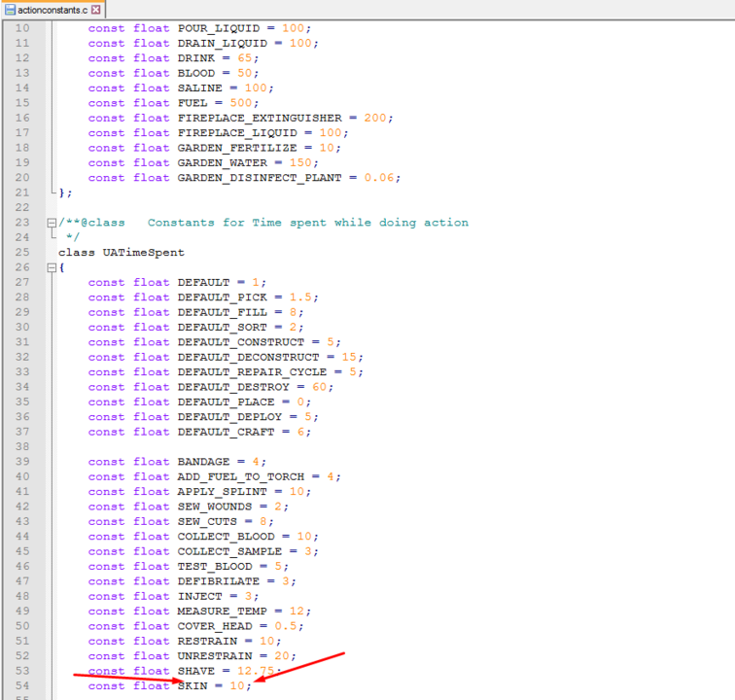Click the POUR_LIQUID constant name
The image size is (735, 700).
tap(219, 28)
